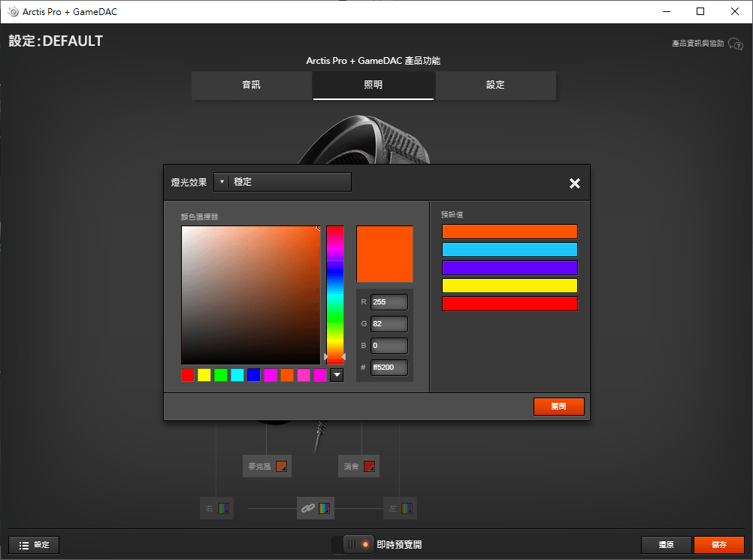Switch to the 音訊 audio tab
Image resolution: width=753 pixels, height=560 pixels.
(252, 85)
